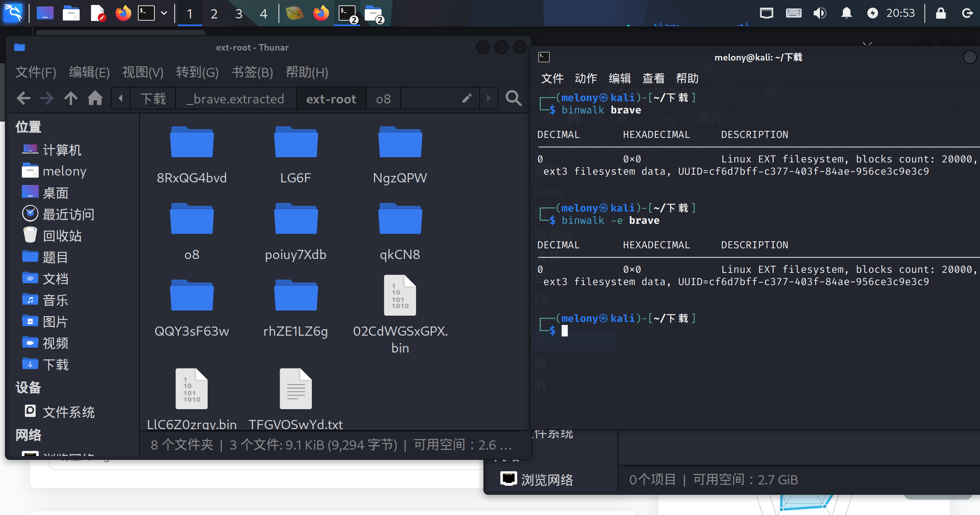The height and width of the screenshot is (515, 980).
Task: Click _brave.extracted in the path bar
Action: pos(235,99)
